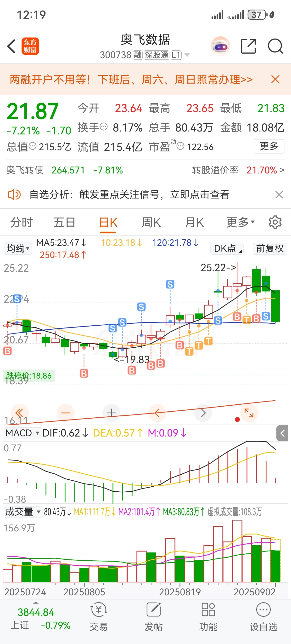Screen dimensions: 291x644
Task: Tap the 虚拟成交量:108.3万 label
Action: click(235, 512)
